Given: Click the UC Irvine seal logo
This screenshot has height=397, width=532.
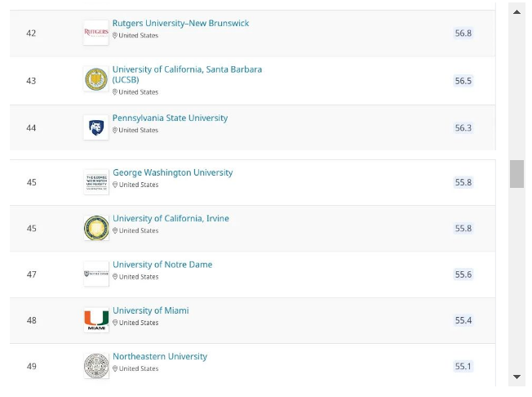Looking at the screenshot, I should 96,228.
